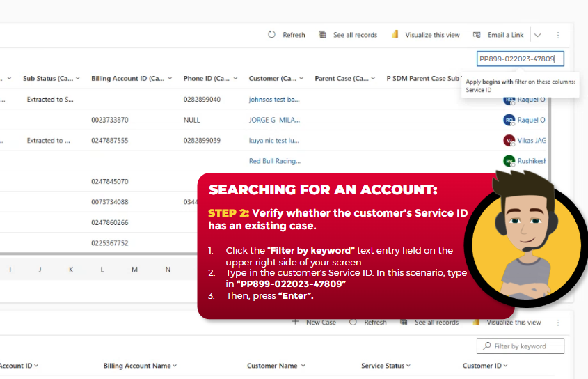Click Vikas JAG avatar icon

pyautogui.click(x=509, y=141)
